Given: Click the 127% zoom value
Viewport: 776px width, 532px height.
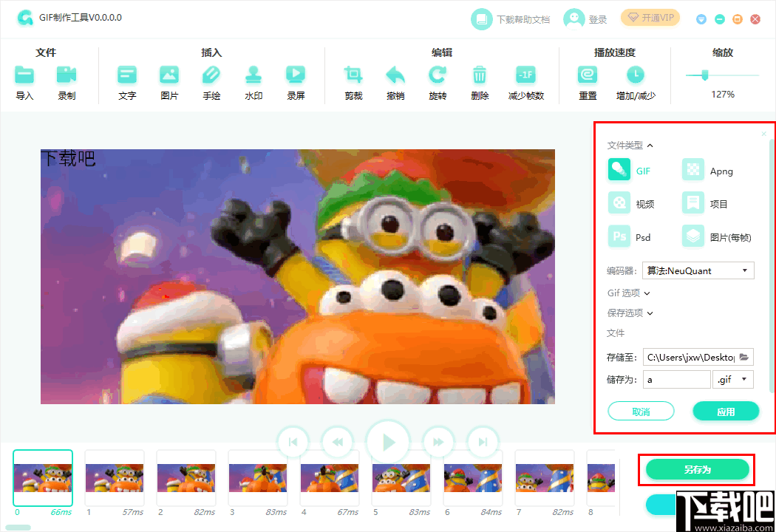Looking at the screenshot, I should tap(723, 94).
